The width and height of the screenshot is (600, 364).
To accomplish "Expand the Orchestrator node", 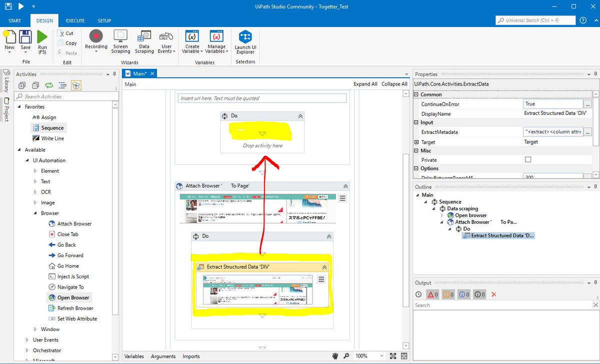I will click(27, 351).
